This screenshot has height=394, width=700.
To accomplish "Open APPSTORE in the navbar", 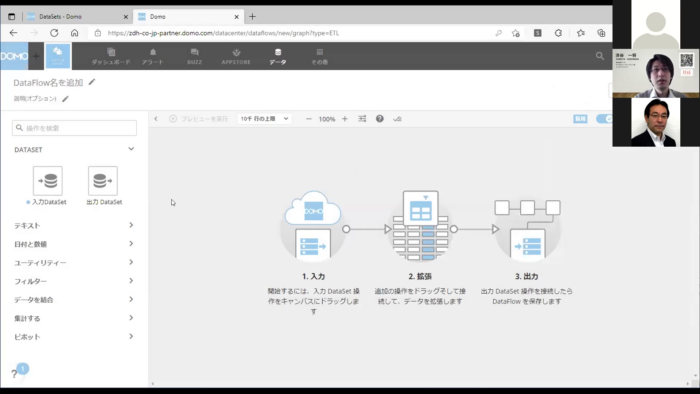I will pyautogui.click(x=236, y=56).
